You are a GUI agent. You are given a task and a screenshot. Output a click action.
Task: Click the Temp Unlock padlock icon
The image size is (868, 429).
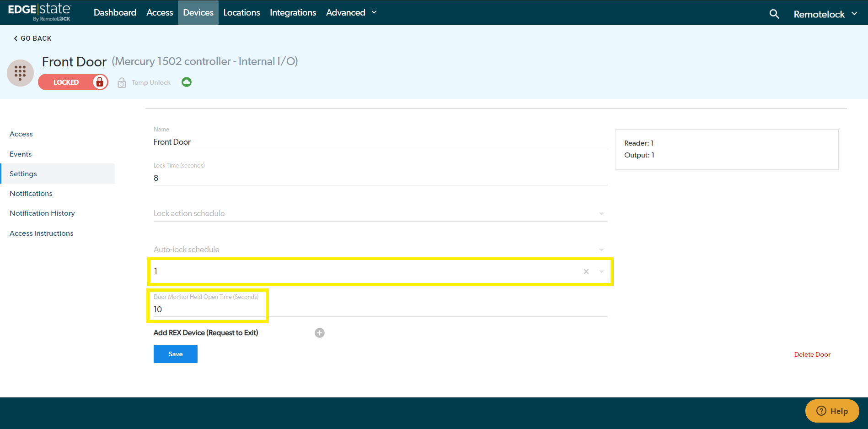122,83
